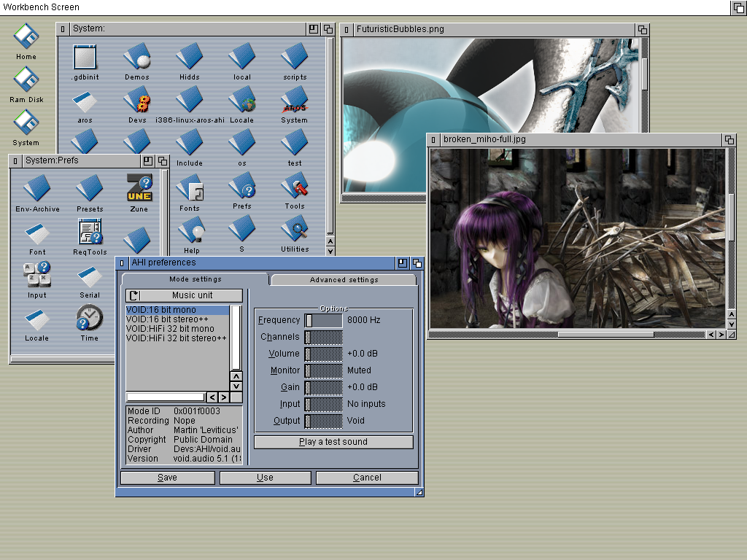Select VOID:16 bit stereo++ audio mode
747x560 pixels.
coord(177,319)
